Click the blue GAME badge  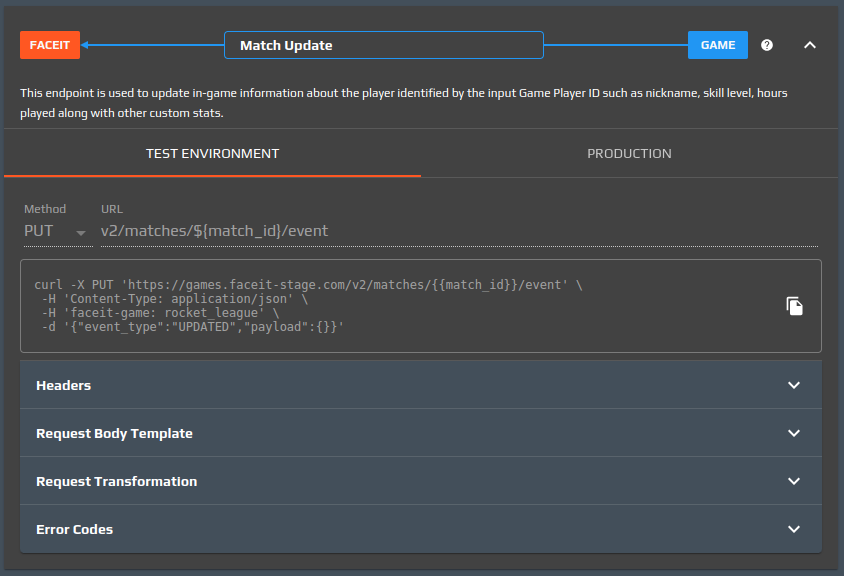click(x=717, y=45)
